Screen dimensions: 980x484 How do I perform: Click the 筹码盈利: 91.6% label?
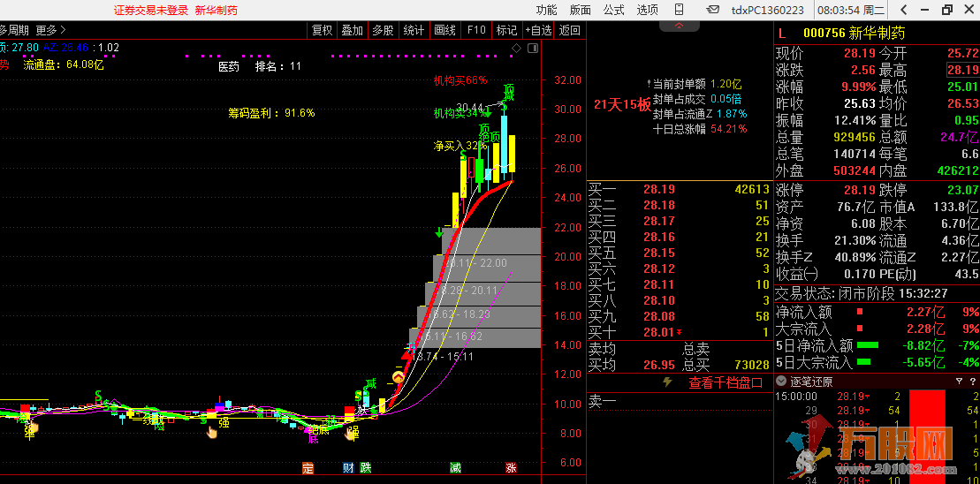pyautogui.click(x=271, y=113)
